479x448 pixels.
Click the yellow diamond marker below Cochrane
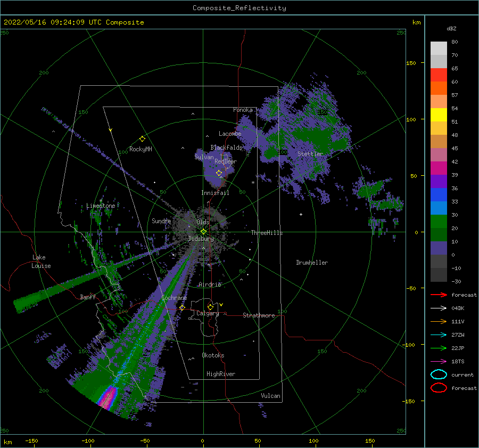[x=182, y=307]
